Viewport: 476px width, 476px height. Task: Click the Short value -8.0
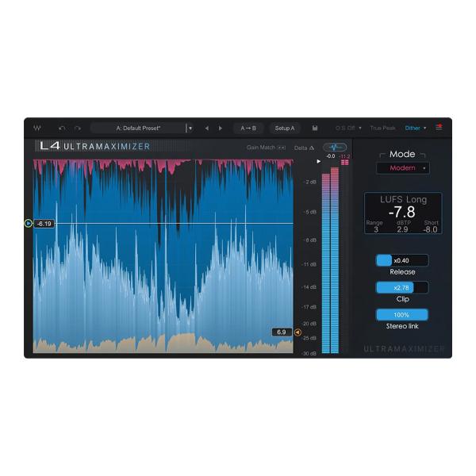430,229
